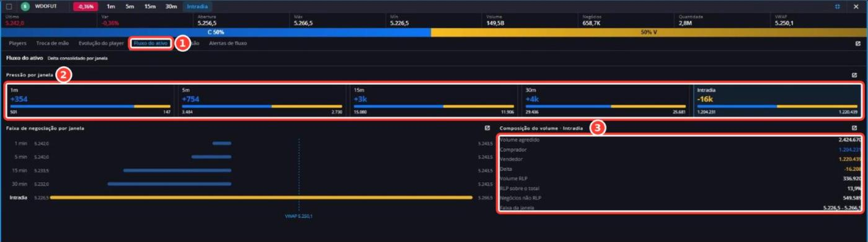Click the Delta consolidado por janela subtitle
The image size is (868, 242).
[x=77, y=58]
